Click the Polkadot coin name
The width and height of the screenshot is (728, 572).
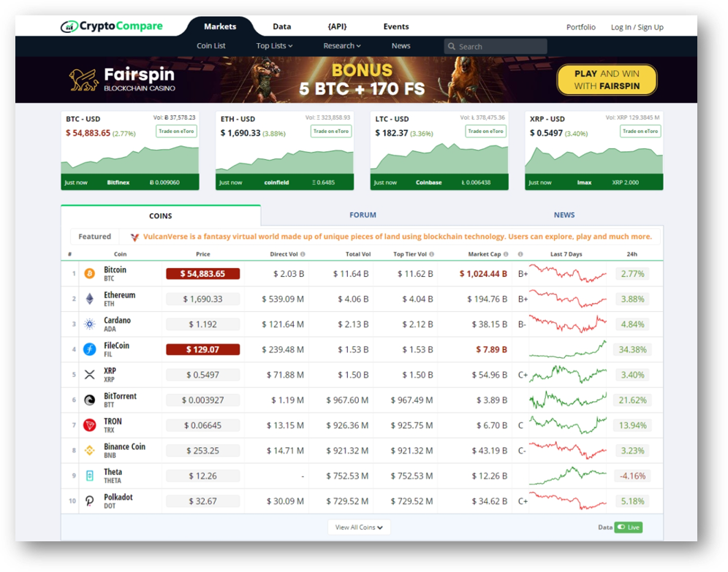coord(118,497)
